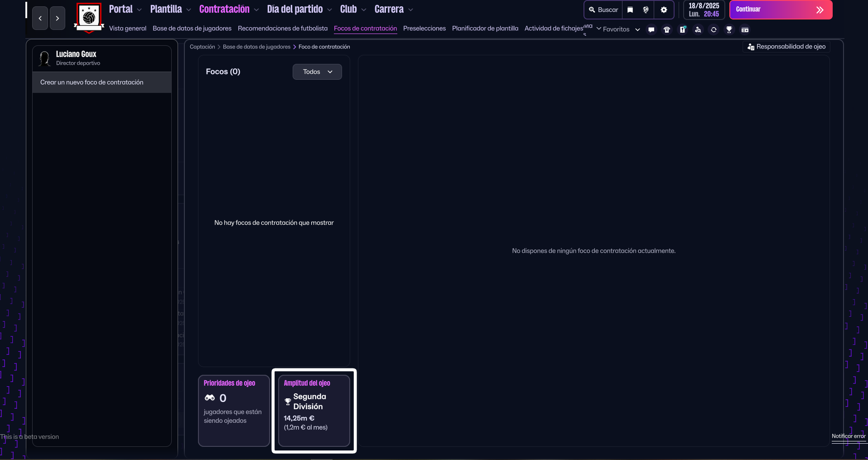
Task: Open the messages speech bubble shortcut
Action: (651, 29)
